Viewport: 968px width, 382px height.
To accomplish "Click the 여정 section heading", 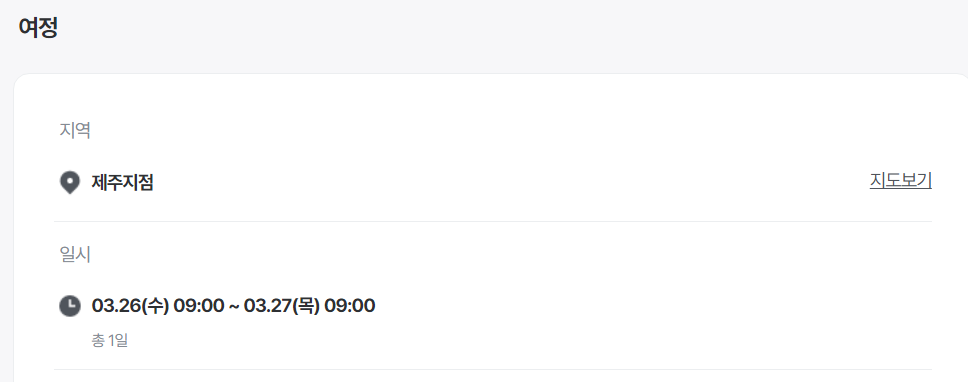I will [38, 28].
